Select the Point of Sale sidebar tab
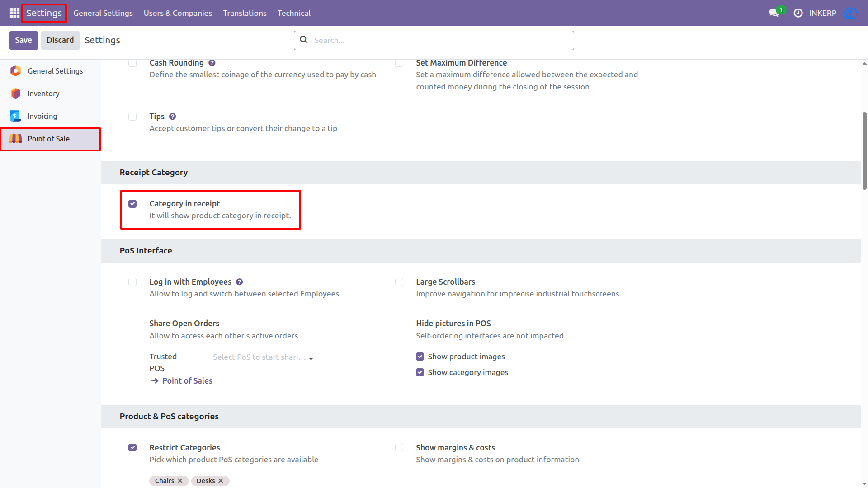 point(50,139)
